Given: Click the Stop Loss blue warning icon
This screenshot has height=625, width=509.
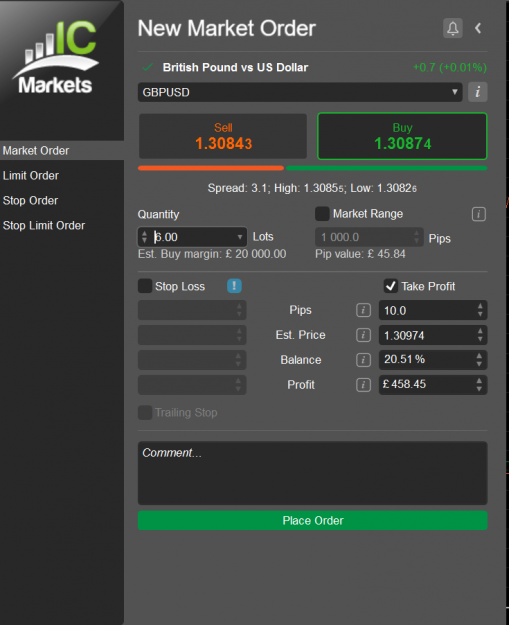Looking at the screenshot, I should click(234, 286).
